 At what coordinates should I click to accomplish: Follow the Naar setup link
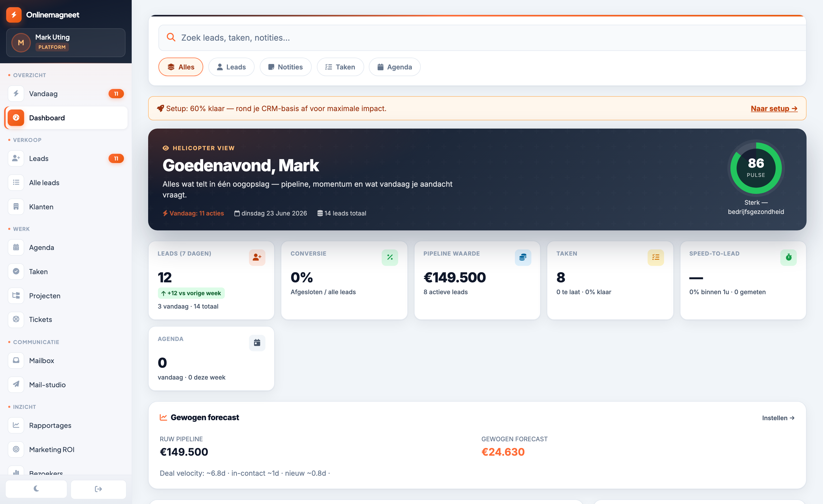[774, 109]
